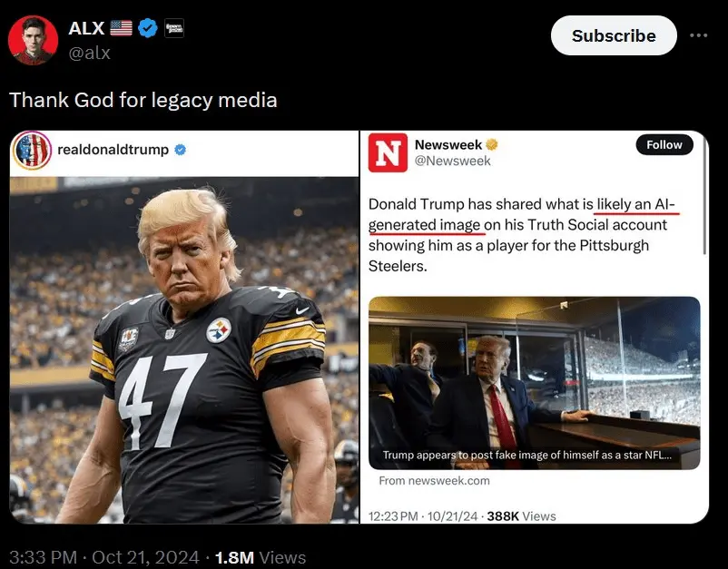Image resolution: width=728 pixels, height=569 pixels.
Task: Open the Newsweek article preview thumbnail
Action: coord(534,382)
